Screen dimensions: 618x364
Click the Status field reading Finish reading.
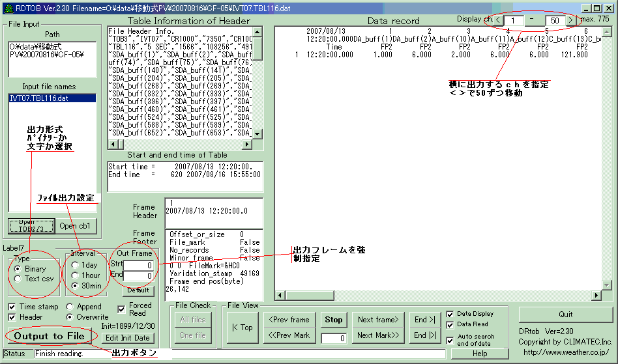coord(240,354)
